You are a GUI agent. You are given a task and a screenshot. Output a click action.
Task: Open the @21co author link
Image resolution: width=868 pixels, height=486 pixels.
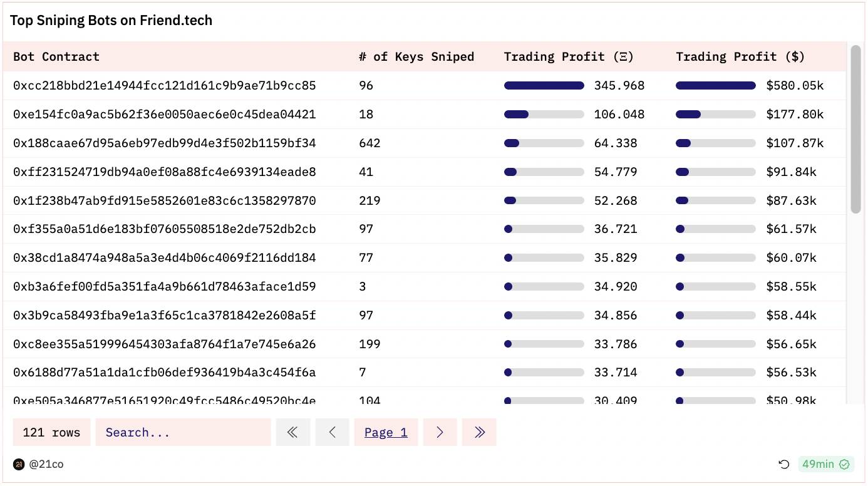click(46, 464)
